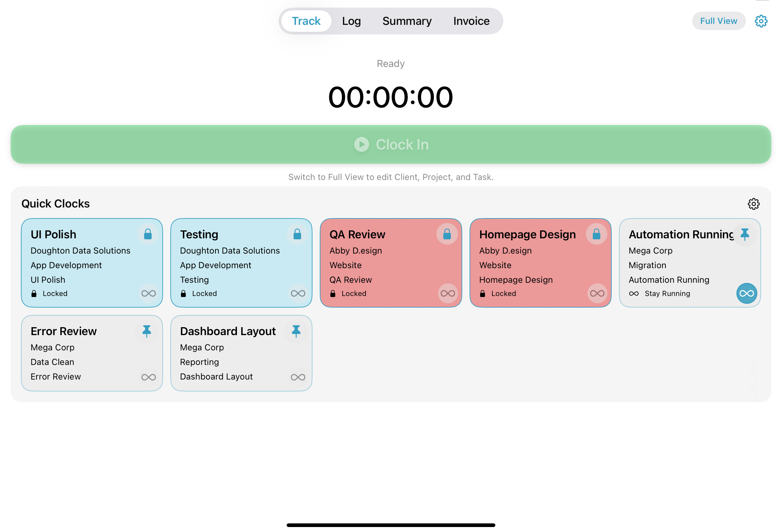
Task: Open the Invoice tab
Action: click(x=471, y=21)
